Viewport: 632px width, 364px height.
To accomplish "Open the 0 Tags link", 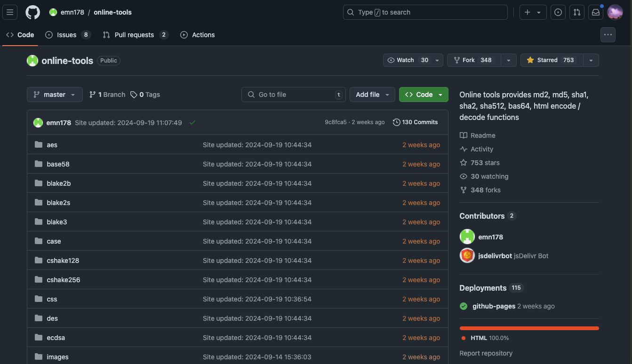I will click(x=145, y=95).
